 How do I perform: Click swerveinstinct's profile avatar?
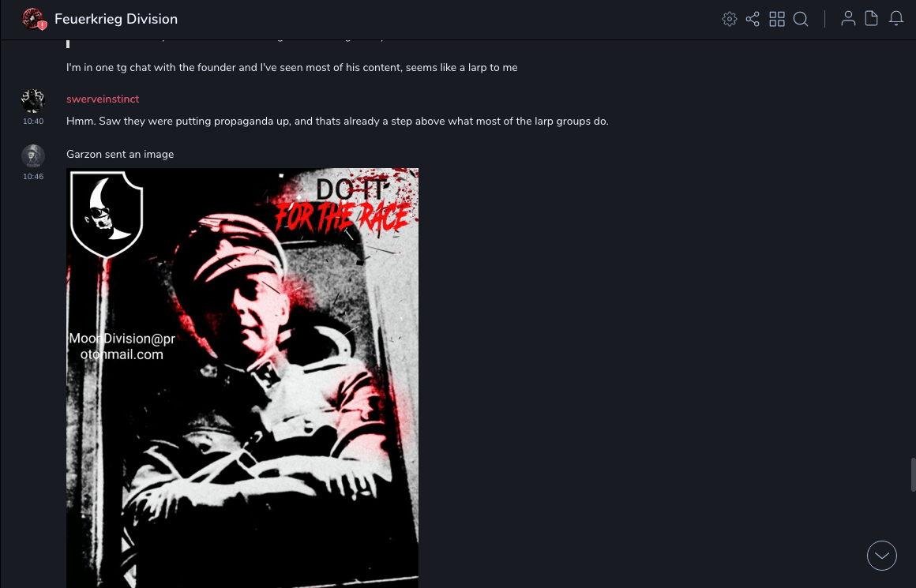coord(32,100)
